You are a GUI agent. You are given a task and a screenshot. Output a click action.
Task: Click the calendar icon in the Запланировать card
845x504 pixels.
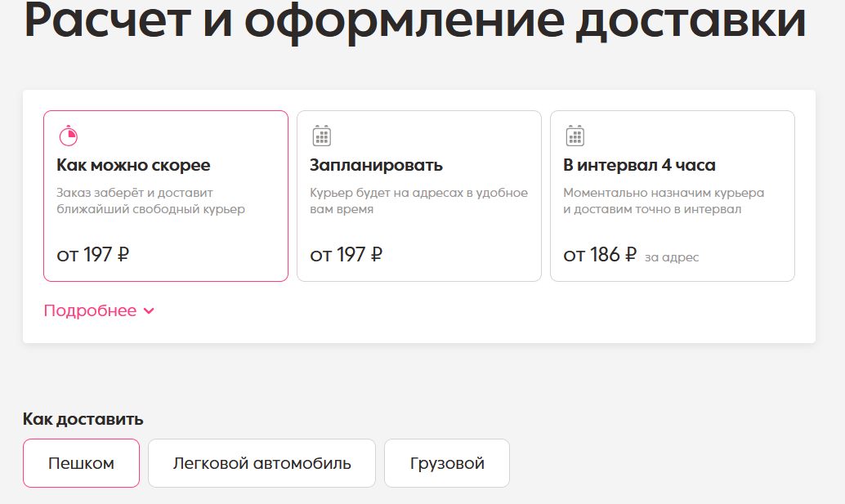coord(322,136)
